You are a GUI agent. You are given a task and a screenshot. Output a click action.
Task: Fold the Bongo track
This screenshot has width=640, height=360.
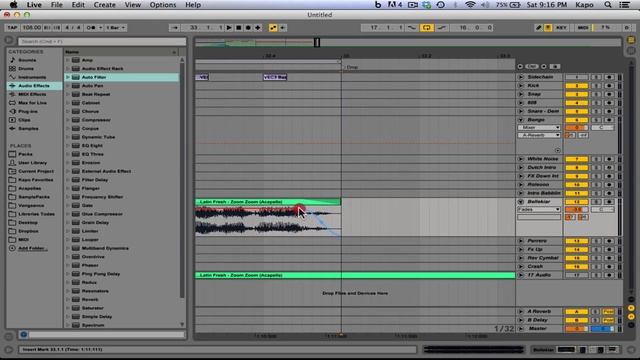tap(521, 120)
